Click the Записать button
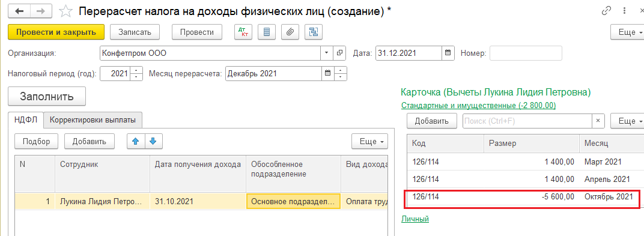The height and width of the screenshot is (236, 644). click(x=135, y=32)
